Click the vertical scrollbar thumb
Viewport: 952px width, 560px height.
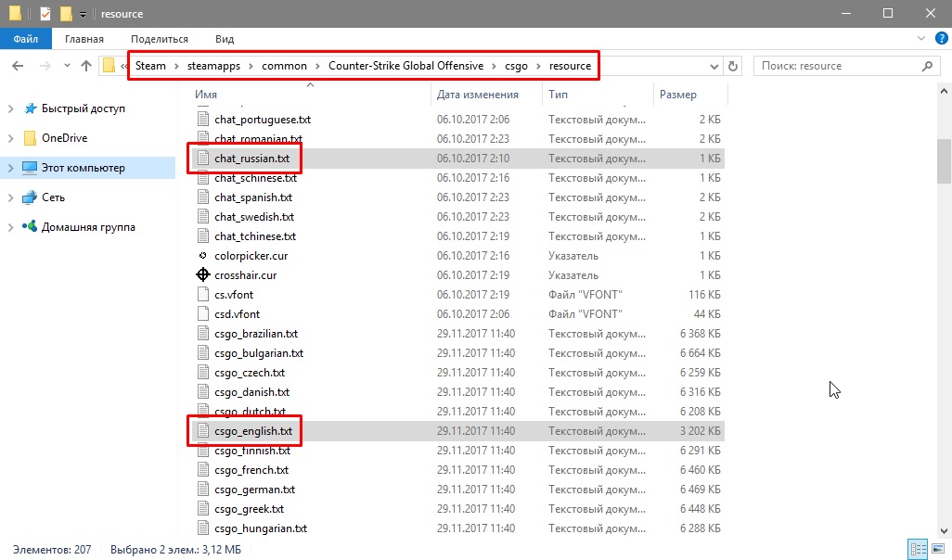point(944,160)
